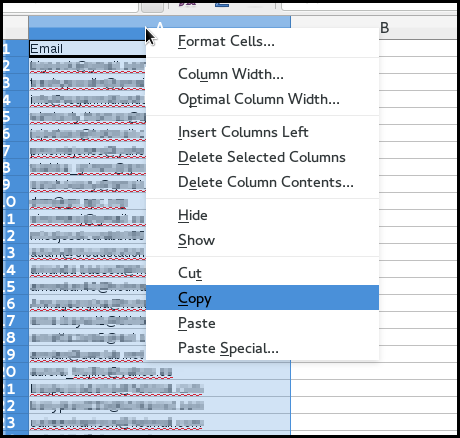The width and height of the screenshot is (460, 438).
Task: Choose Delete Column Contents
Action: pos(262,182)
